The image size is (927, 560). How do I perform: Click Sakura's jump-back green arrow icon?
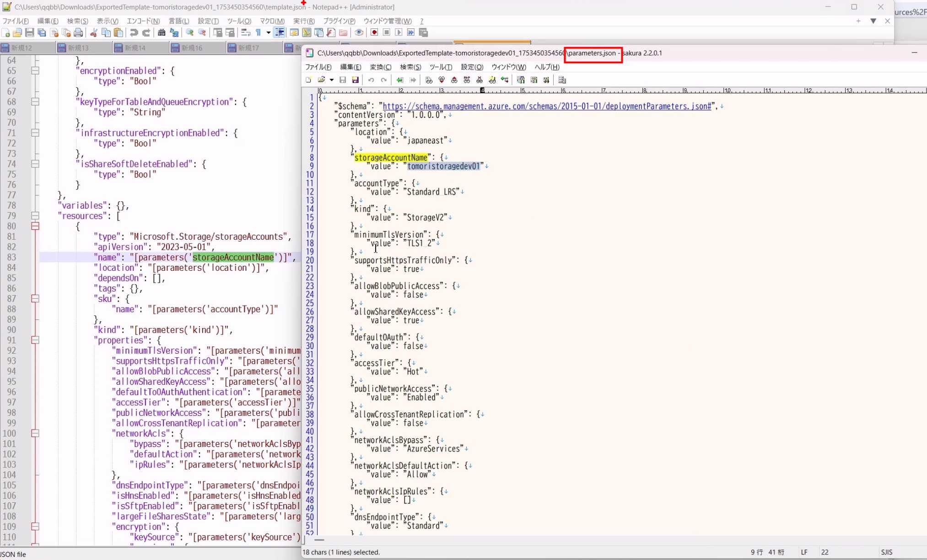pos(399,80)
